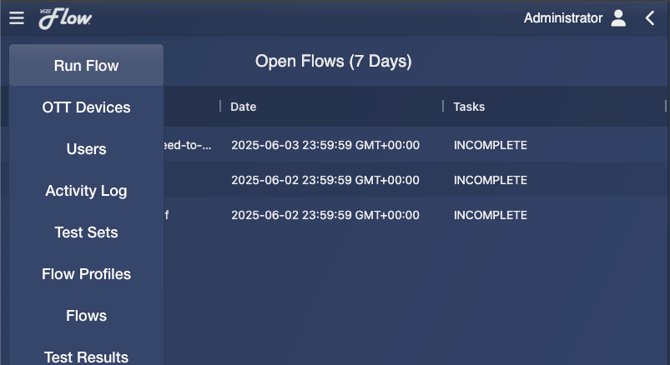This screenshot has width=670, height=365.
Task: Open Flow Profiles menu item
Action: (x=86, y=274)
